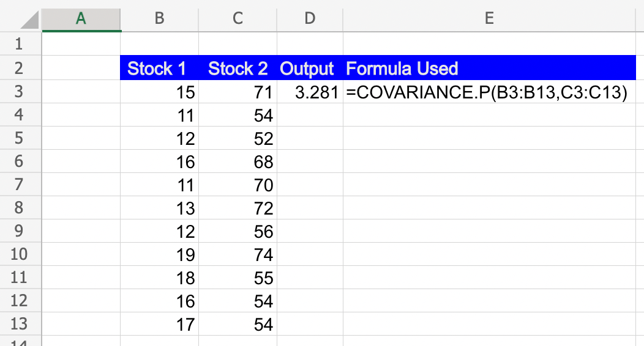This screenshot has height=346, width=644.
Task: Select cell C5 containing 52
Action: (238, 138)
